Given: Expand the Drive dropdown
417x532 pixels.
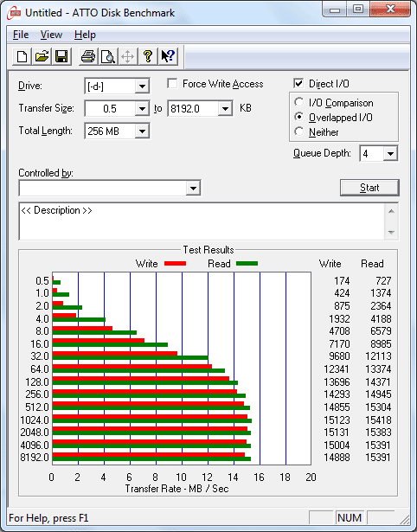Looking at the screenshot, I should click(142, 87).
